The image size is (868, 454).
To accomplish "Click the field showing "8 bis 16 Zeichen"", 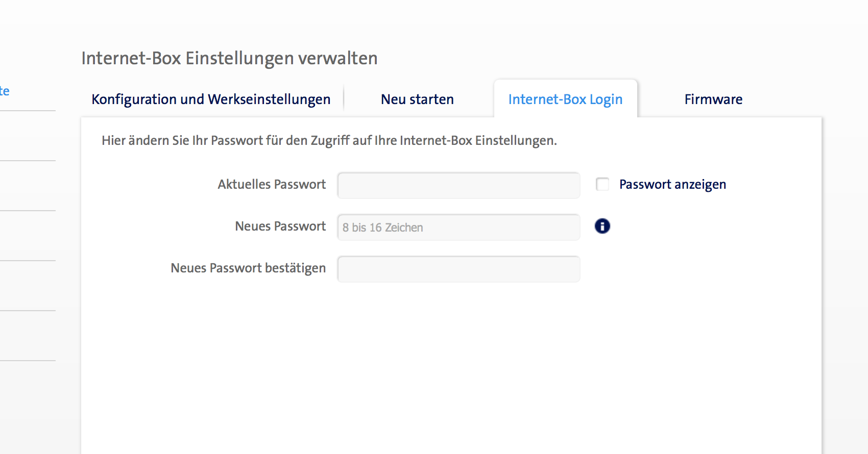I will point(459,227).
